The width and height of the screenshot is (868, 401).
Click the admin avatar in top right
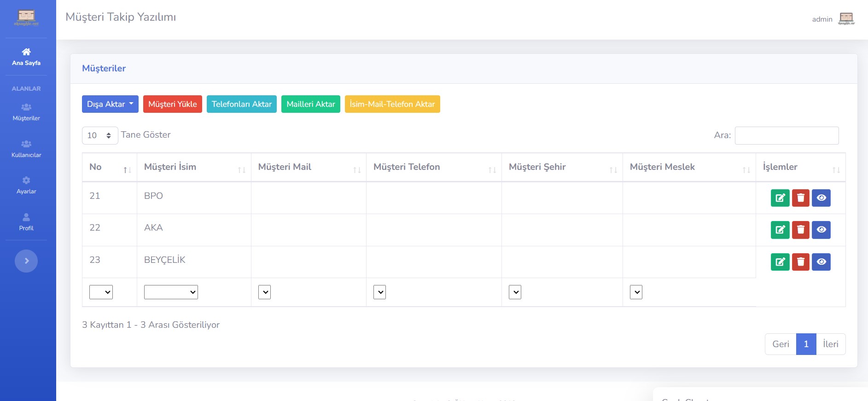click(846, 19)
